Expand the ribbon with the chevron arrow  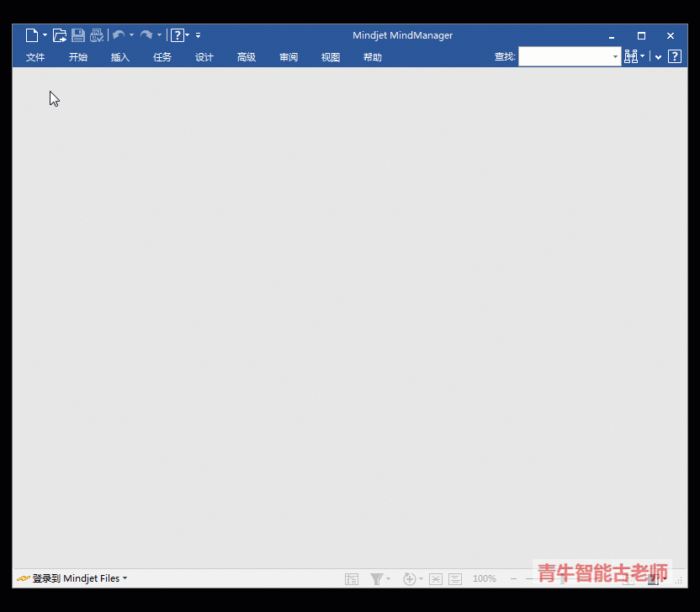(658, 57)
